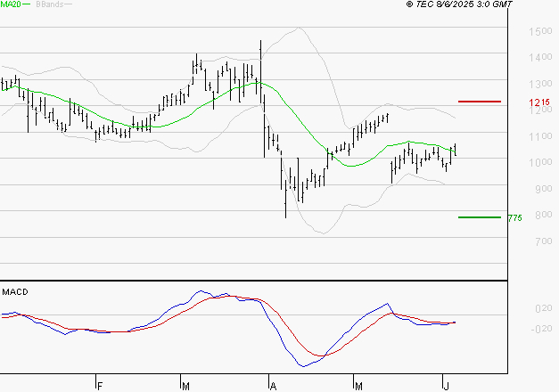This screenshot has height=392, width=559.
Task: Click the MA20 legend label
Action: (11, 4)
